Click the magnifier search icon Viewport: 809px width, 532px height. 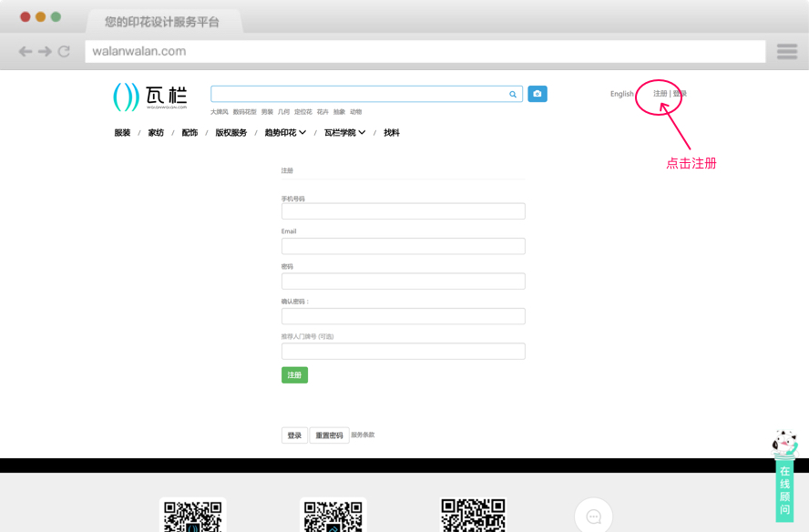513,94
